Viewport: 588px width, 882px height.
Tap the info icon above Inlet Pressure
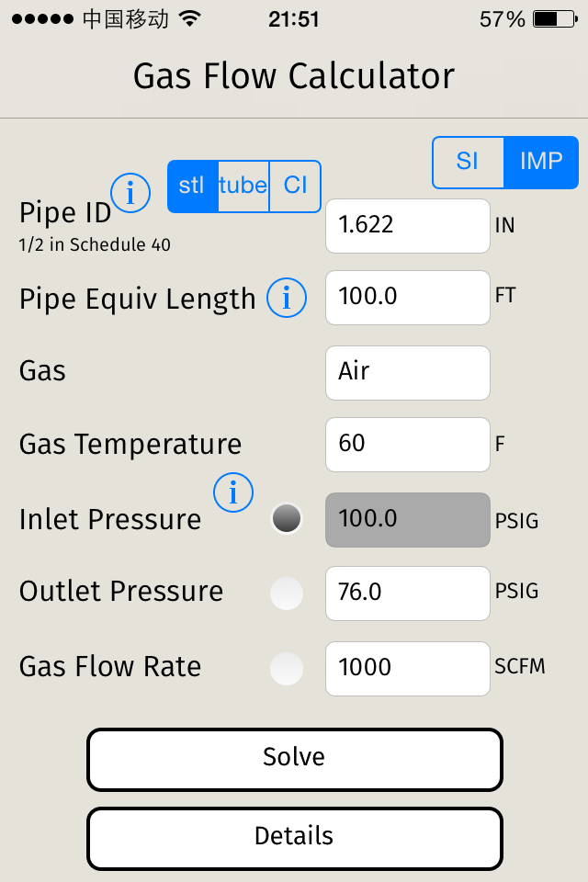(x=233, y=493)
